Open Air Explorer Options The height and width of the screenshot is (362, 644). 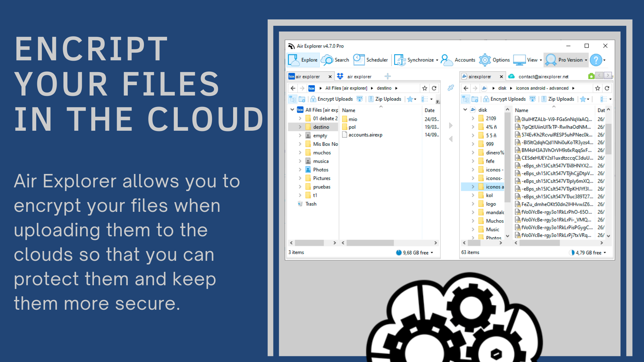click(501, 60)
